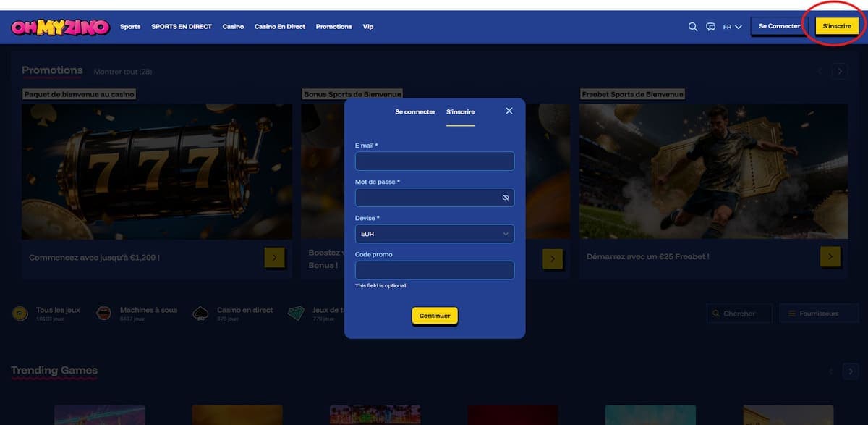Click the OhMyZino logo
Screen dimensions: 868x425
tap(60, 27)
